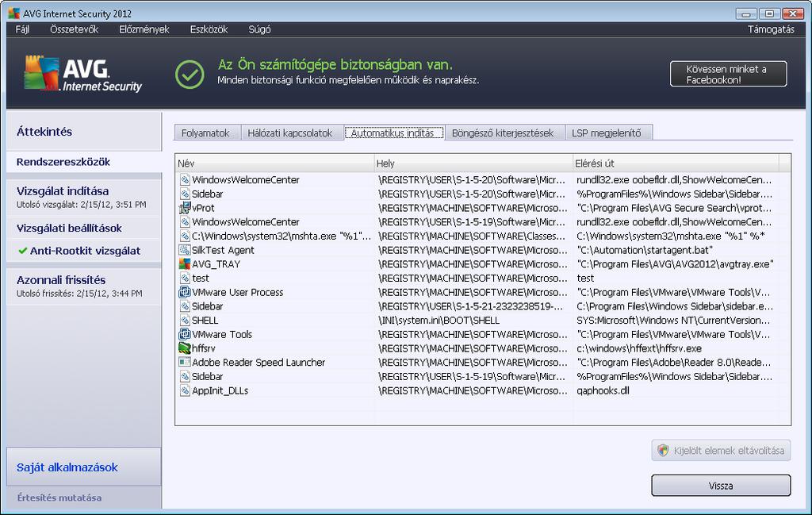Image resolution: width=812 pixels, height=515 pixels.
Task: Click the mshta.exe row icon
Action: click(185, 236)
